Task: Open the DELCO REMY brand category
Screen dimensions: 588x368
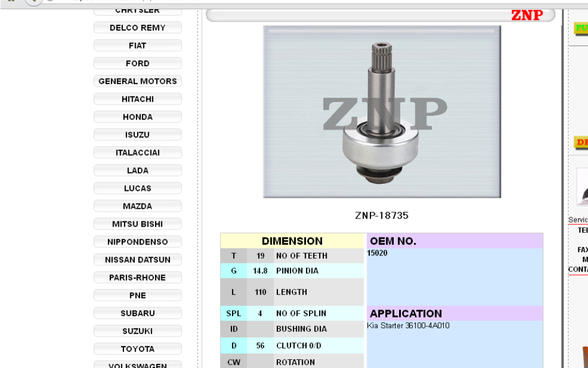Action: [x=138, y=28]
